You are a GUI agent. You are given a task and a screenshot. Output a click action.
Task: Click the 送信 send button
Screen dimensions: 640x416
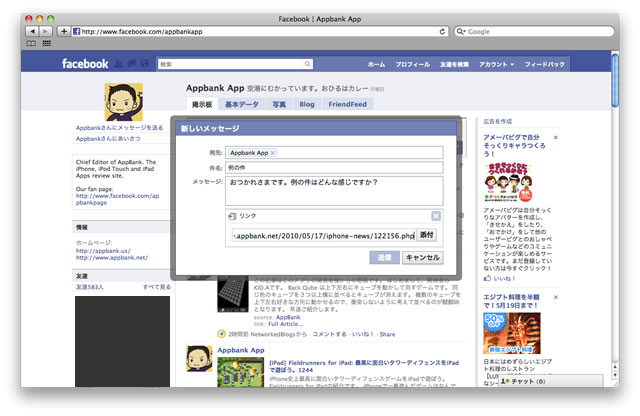(x=384, y=258)
